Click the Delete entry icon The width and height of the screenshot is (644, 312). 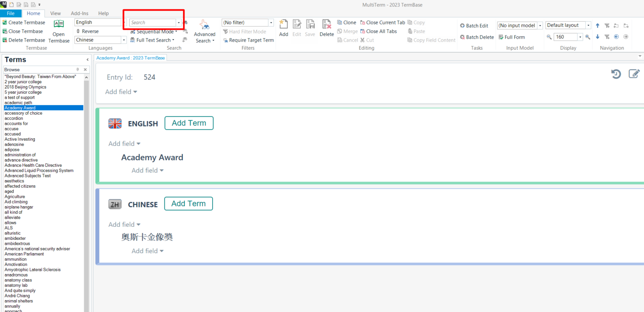click(326, 24)
